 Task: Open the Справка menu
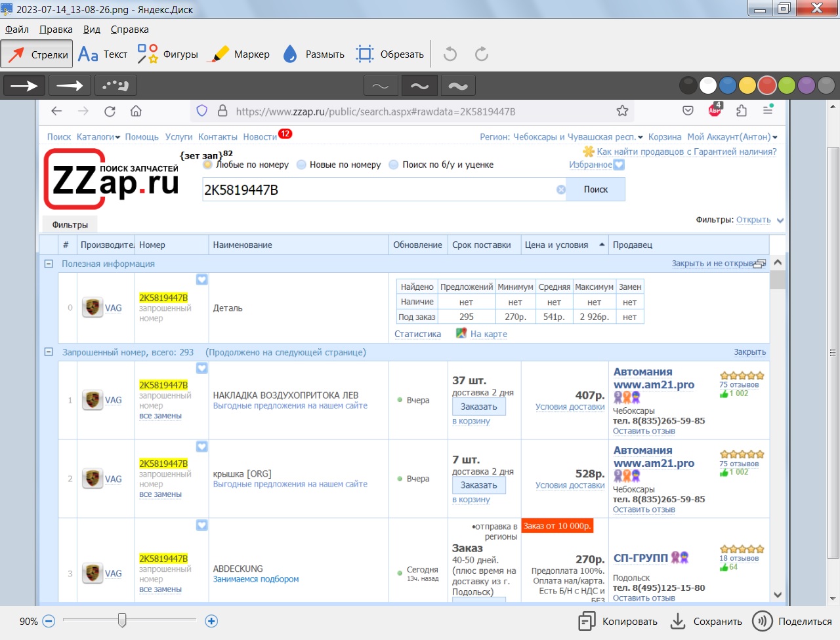[x=129, y=30]
